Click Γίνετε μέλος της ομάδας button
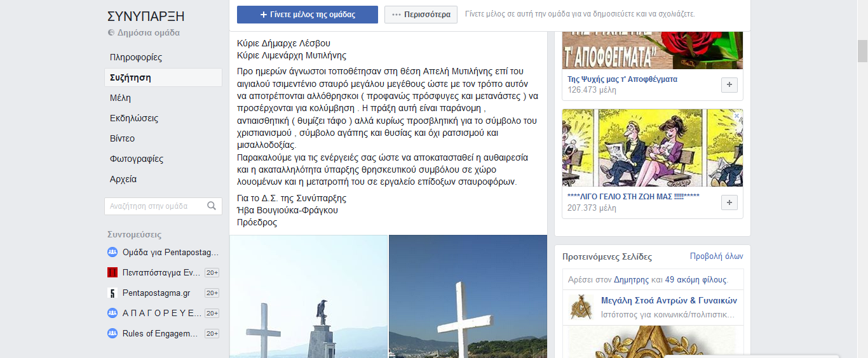Screen dimensions: 868x358 click(x=308, y=15)
